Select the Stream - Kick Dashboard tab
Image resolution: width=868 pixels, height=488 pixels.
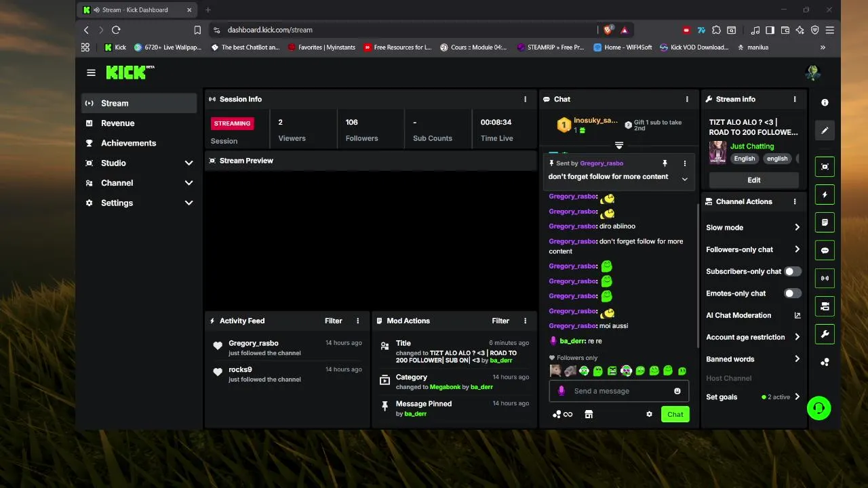138,9
